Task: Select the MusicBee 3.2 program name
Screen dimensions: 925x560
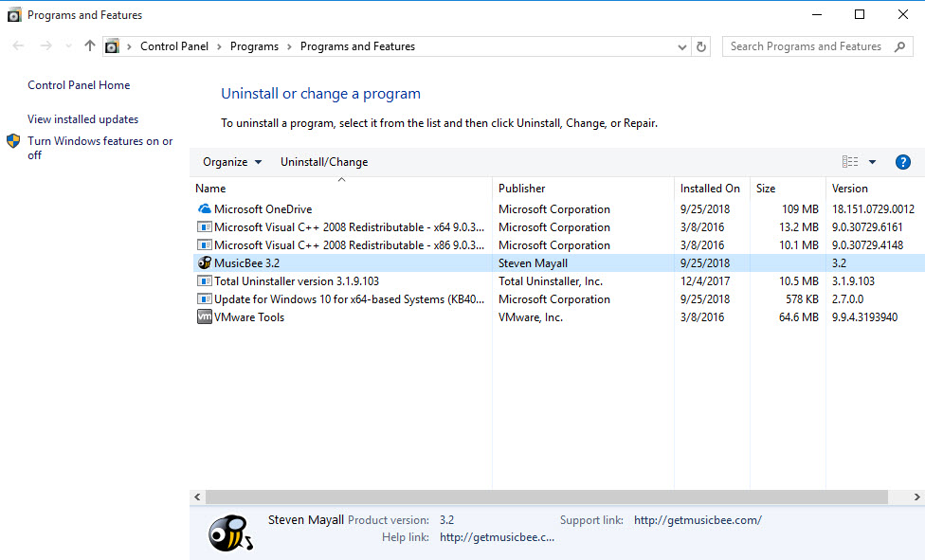Action: tap(246, 263)
